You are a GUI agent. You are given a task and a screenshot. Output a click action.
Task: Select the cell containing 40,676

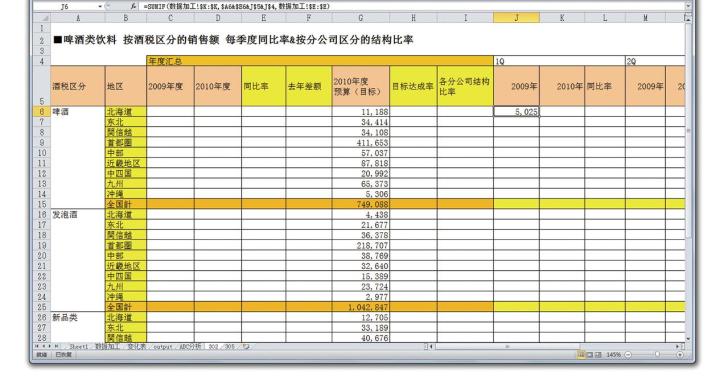click(360, 337)
